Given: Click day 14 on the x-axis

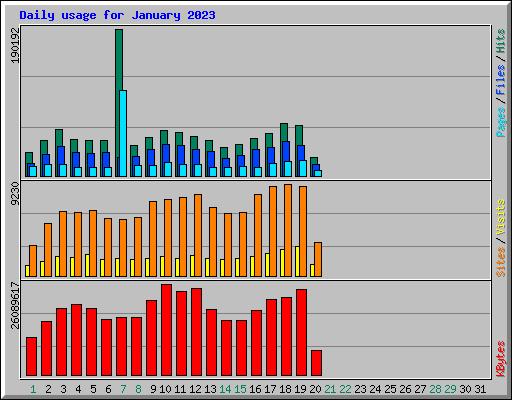Looking at the screenshot, I should [225, 389].
